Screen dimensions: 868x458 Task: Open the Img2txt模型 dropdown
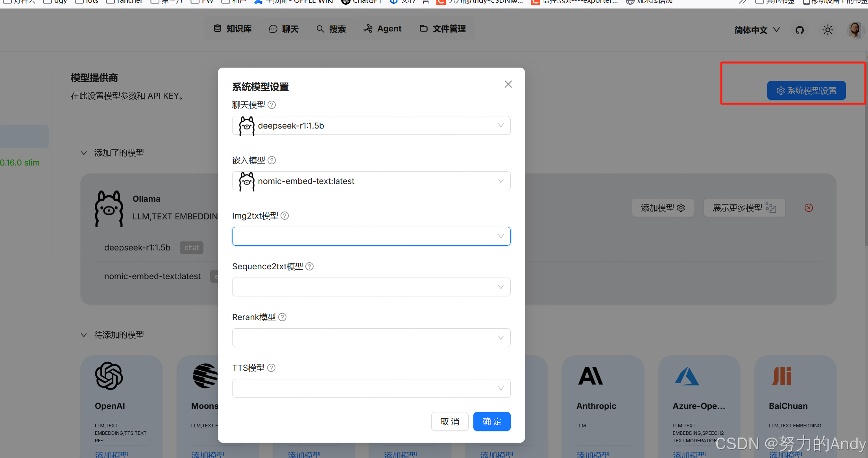click(x=371, y=236)
